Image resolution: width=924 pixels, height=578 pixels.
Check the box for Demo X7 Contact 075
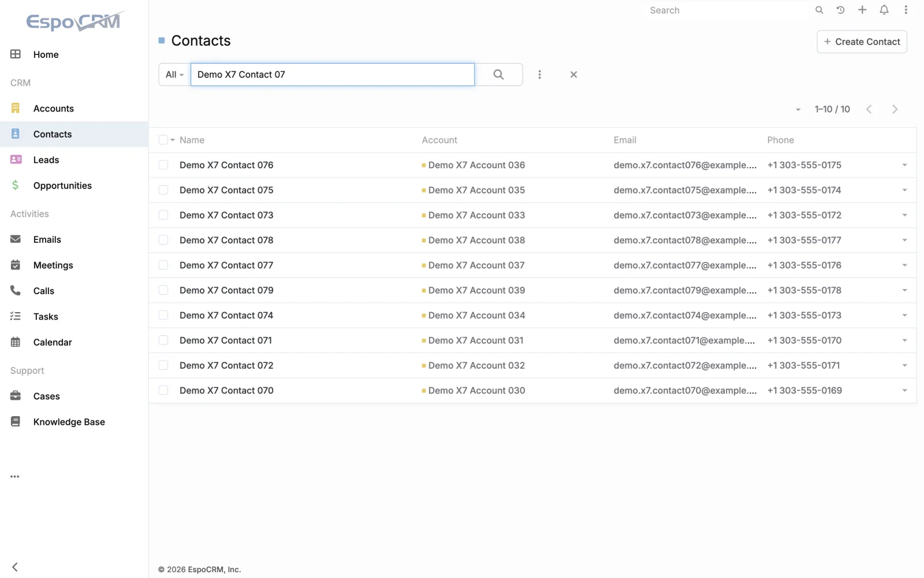coord(163,190)
